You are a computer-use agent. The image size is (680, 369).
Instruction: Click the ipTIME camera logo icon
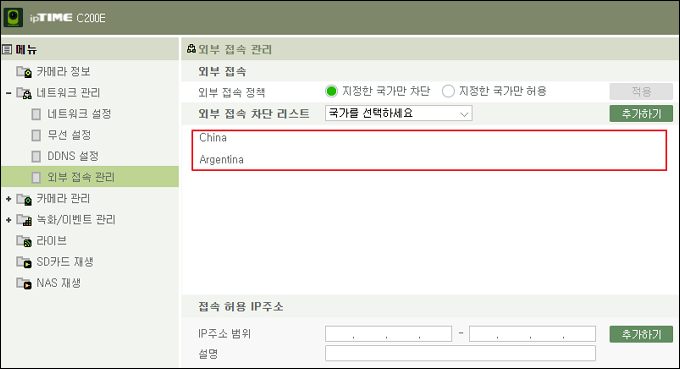tap(13, 18)
